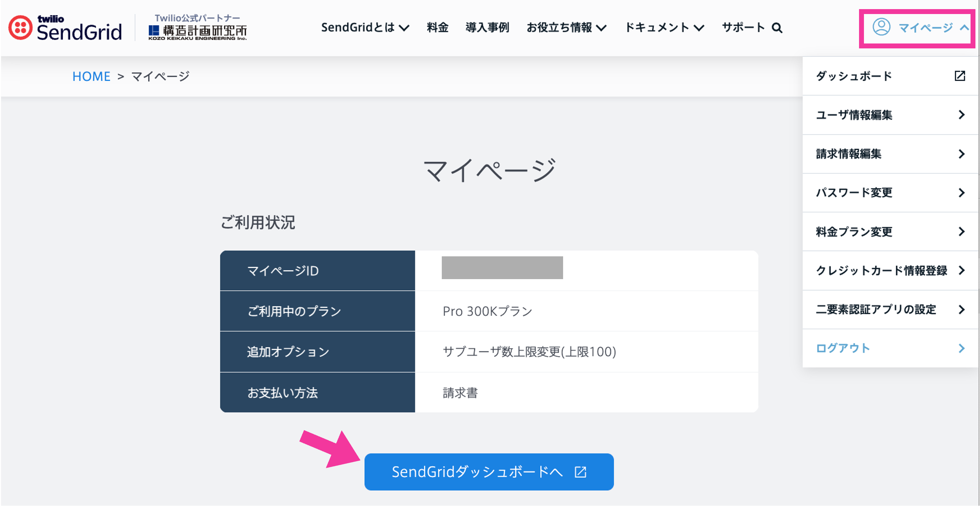Click the chevron beside 二要素認証アプリの設定
The height and width of the screenshot is (506, 980).
(x=962, y=309)
